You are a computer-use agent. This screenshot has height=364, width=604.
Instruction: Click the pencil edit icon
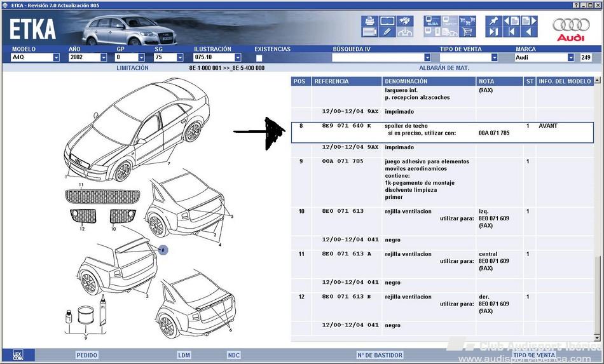pos(388,32)
